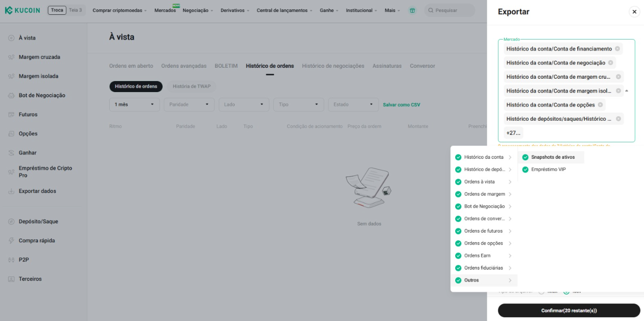Click the Depósito/Saque sidebar icon

point(11,221)
